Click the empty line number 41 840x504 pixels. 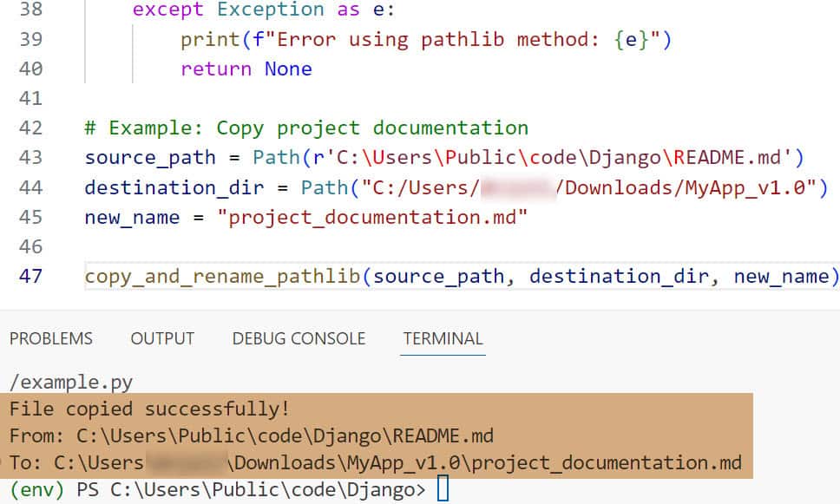[x=30, y=98]
